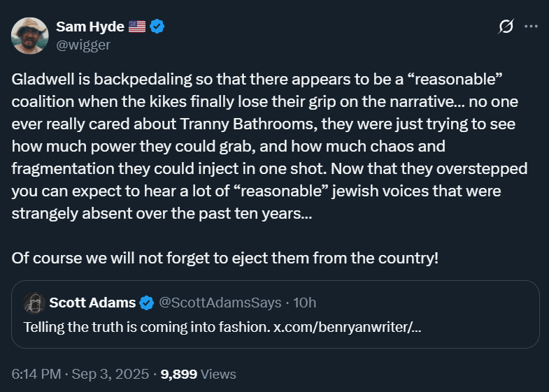Viewport: 549px width, 392px height.
Task: Click the 9,899 view count number
Action: pyautogui.click(x=179, y=374)
